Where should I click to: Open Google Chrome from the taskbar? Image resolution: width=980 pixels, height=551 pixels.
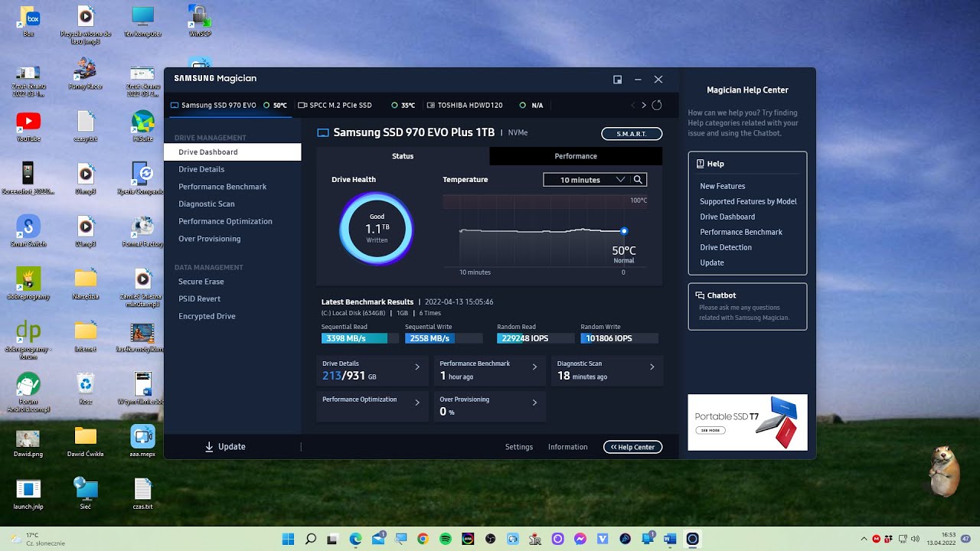423,539
